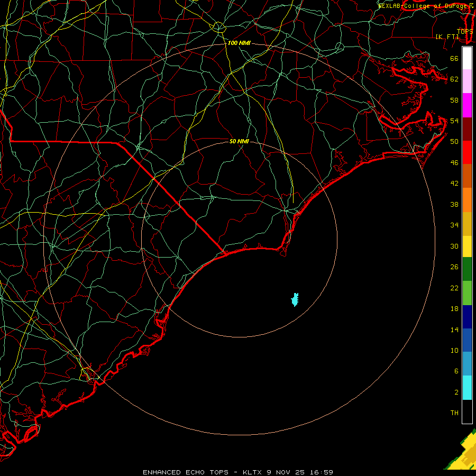Click the black TH threshold swatch
The image size is (476, 476).
(x=467, y=411)
